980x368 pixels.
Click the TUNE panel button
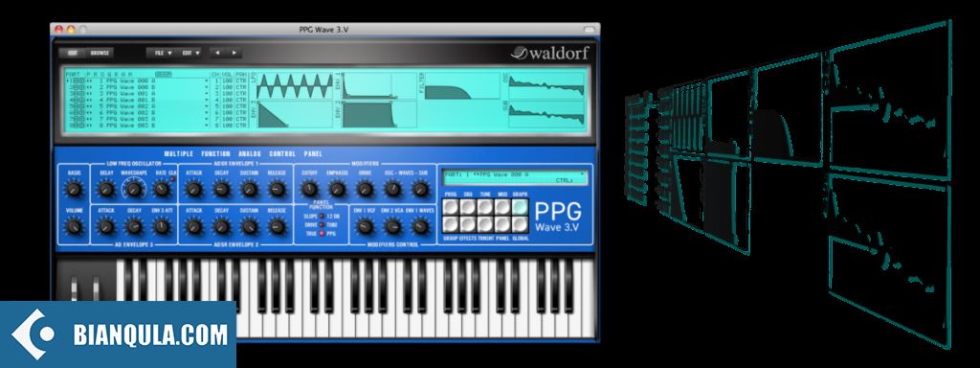pyautogui.click(x=485, y=207)
